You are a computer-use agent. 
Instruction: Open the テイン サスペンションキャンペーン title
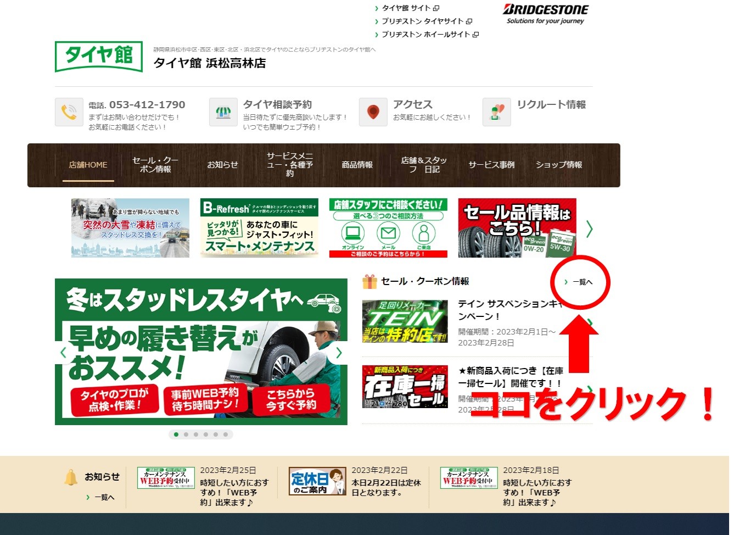(511, 310)
